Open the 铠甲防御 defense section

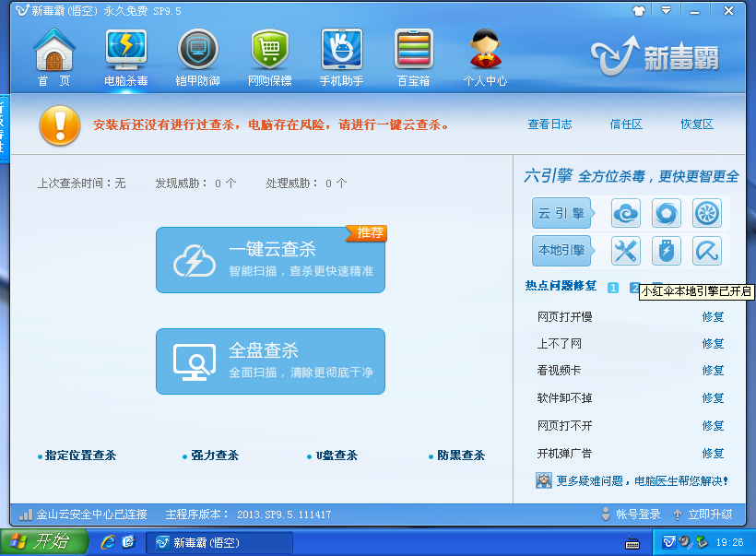point(197,57)
